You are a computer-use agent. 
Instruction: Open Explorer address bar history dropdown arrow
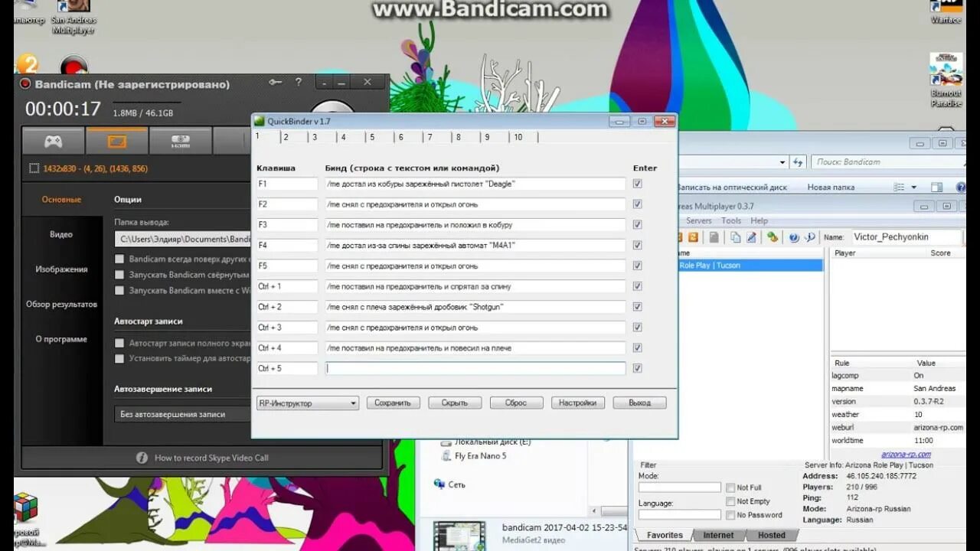click(x=782, y=162)
